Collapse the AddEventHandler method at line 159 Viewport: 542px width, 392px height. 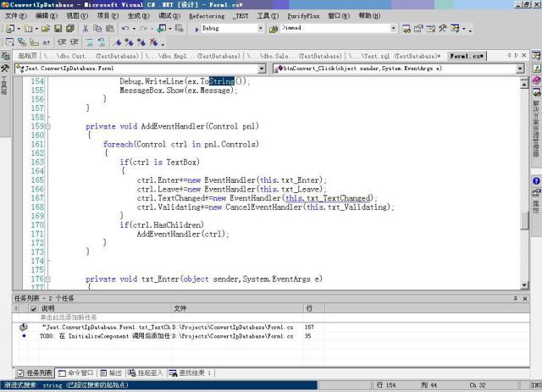(x=48, y=126)
